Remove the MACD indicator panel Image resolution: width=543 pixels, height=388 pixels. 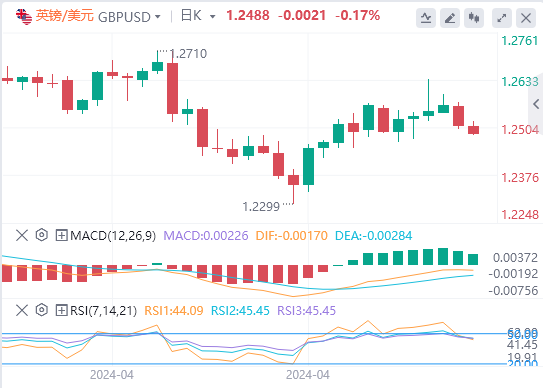coord(22,236)
